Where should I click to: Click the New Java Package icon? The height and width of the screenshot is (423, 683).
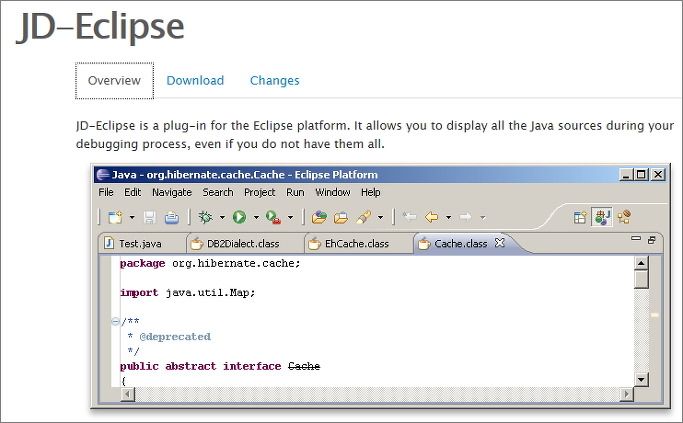(x=319, y=217)
